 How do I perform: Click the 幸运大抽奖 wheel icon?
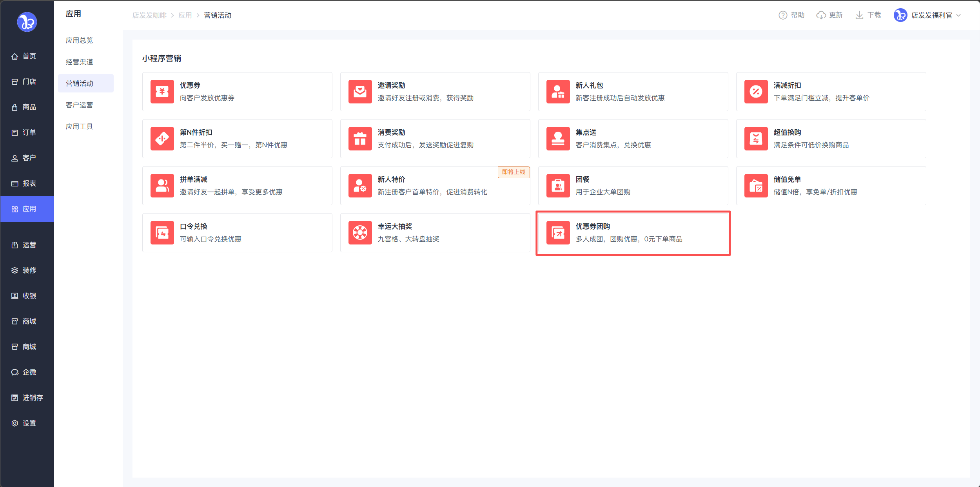360,233
